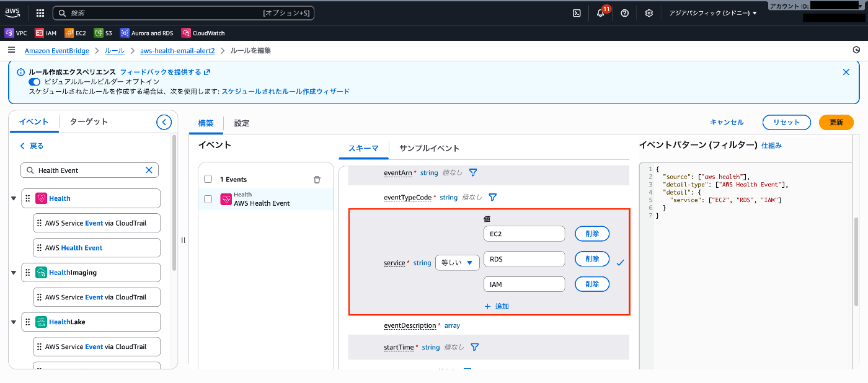Open the フィードバックを提供する link
Screen dimensions: 868x383
[x=165, y=72]
